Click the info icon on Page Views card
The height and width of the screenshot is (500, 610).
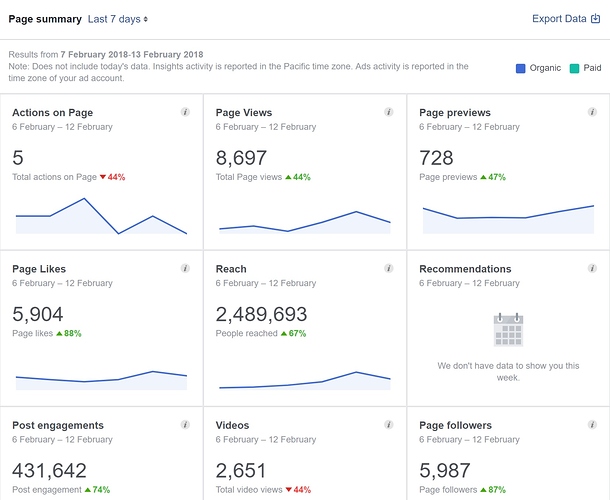coord(389,113)
